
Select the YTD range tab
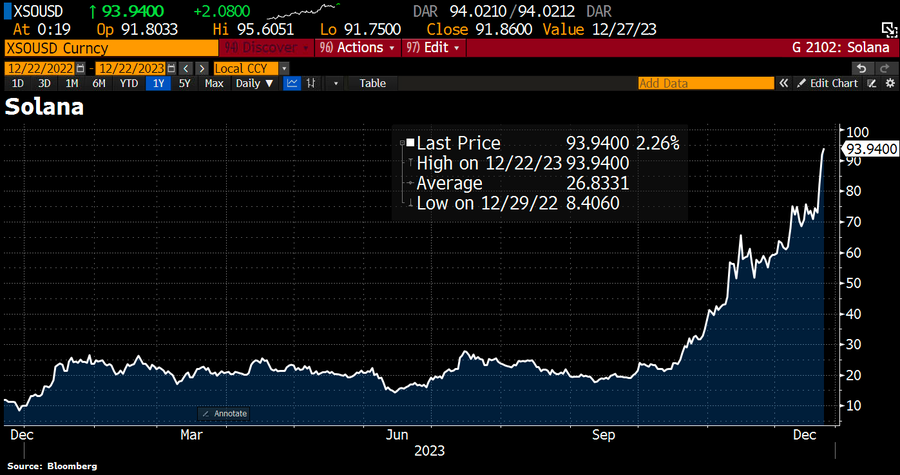tap(129, 83)
